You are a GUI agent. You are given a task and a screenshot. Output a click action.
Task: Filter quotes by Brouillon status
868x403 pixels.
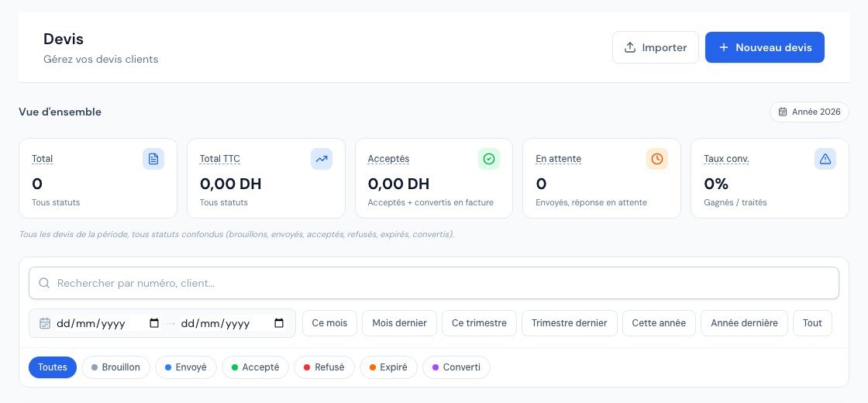115,367
